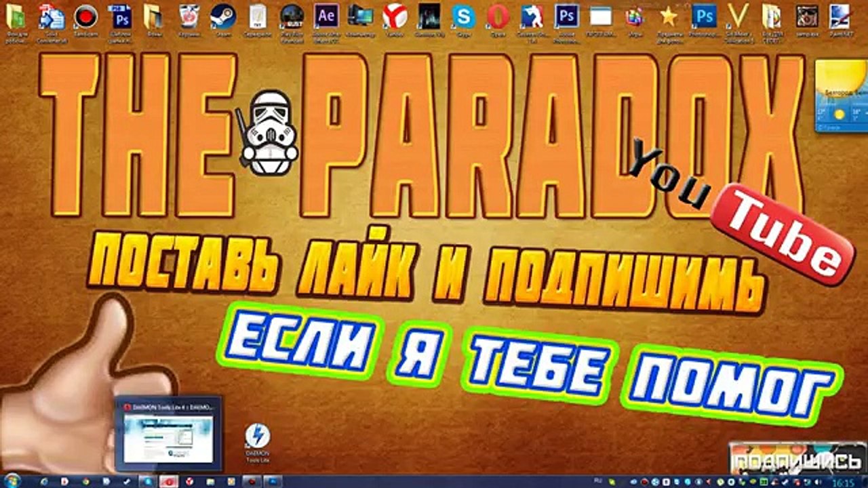Open the Windows Start menu
The image size is (868, 488).
pyautogui.click(x=14, y=481)
